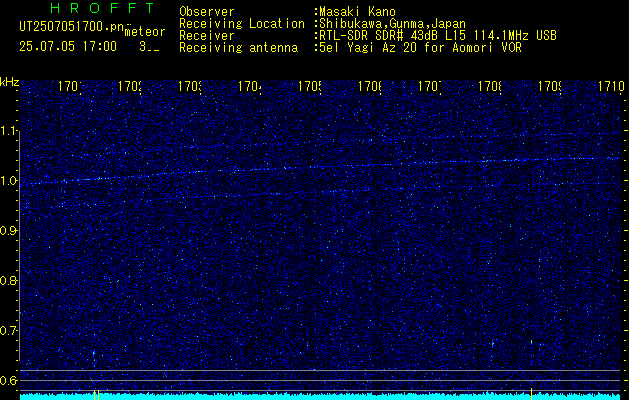Click the 0.6 kHz frequency tick label
Screen dimensions: 629x400
[x=8, y=381]
